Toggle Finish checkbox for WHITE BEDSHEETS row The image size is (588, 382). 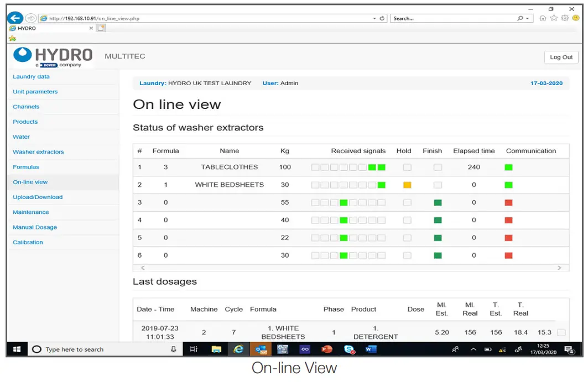pyautogui.click(x=438, y=185)
